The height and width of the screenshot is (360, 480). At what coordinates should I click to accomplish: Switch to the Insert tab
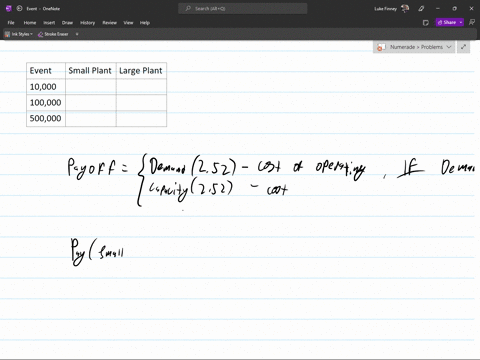coord(49,23)
